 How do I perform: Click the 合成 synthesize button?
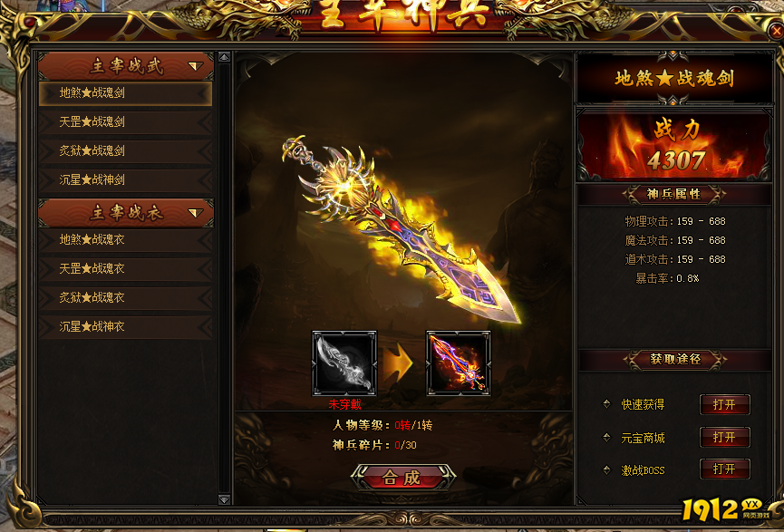click(403, 477)
